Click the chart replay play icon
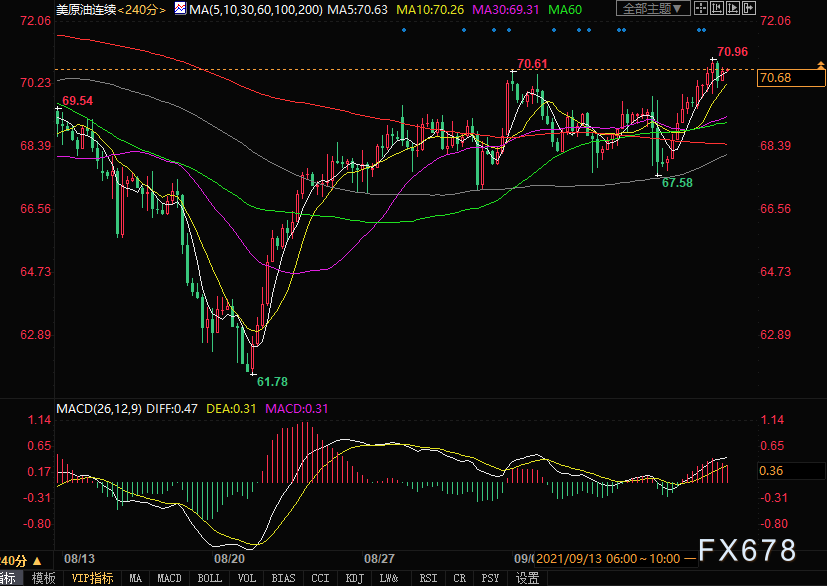The width and height of the screenshot is (827, 586). [x=733, y=8]
